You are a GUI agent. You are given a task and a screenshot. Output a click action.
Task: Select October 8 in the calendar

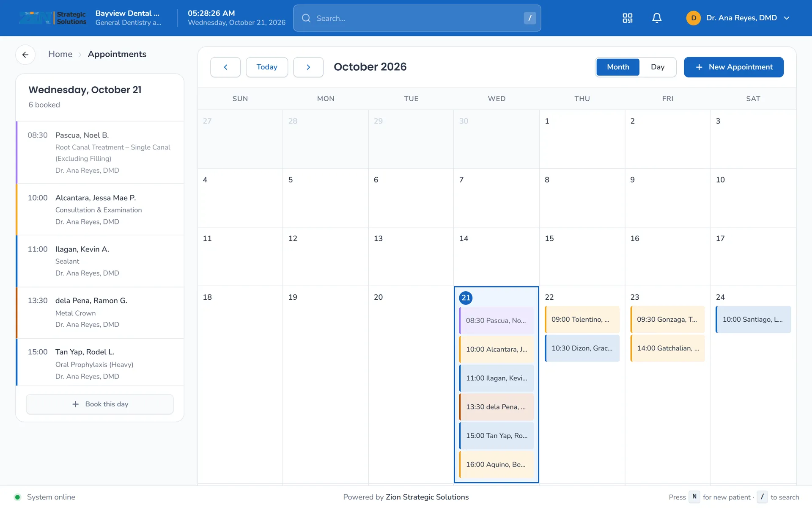pos(582,198)
